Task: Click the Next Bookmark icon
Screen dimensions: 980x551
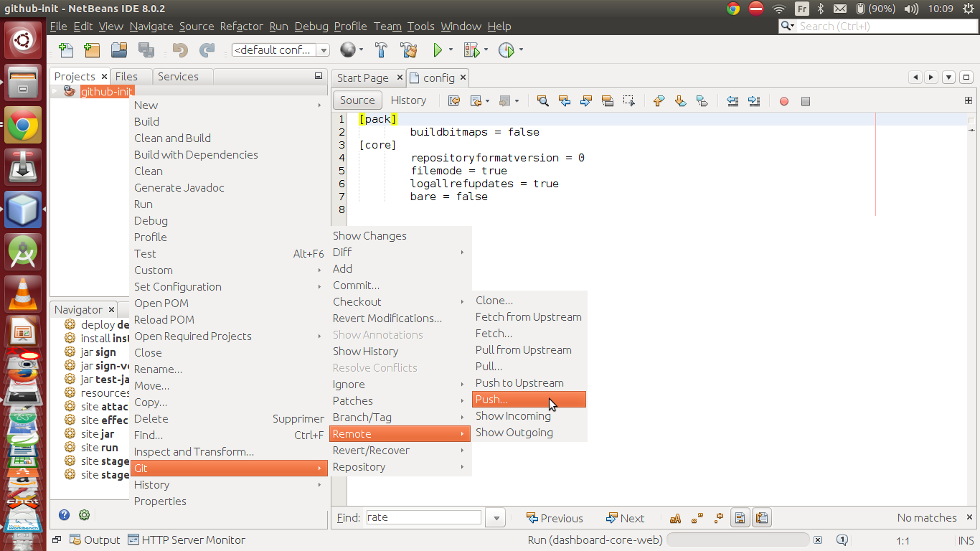Action: pos(680,101)
